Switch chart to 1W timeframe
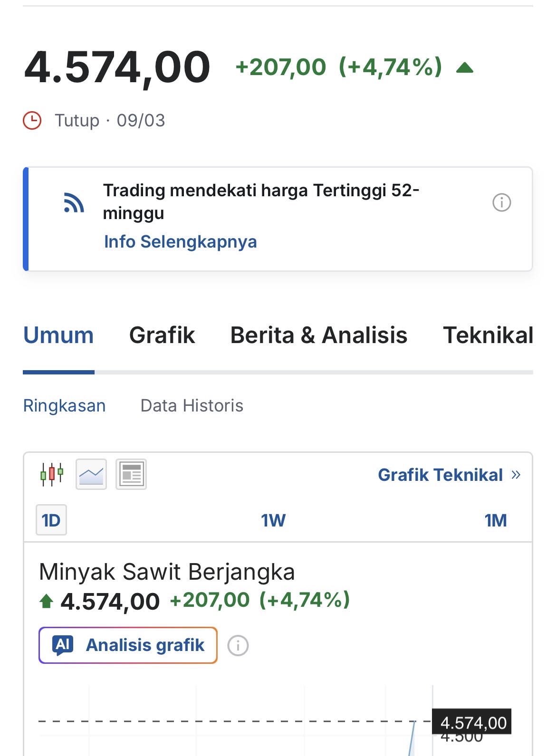Image resolution: width=556 pixels, height=756 pixels. click(273, 520)
